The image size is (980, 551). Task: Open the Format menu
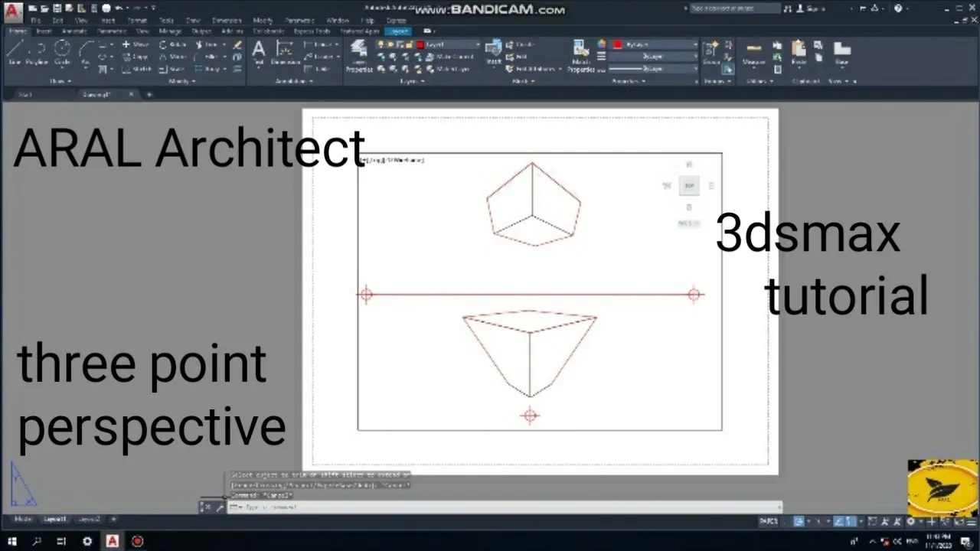[x=137, y=21]
